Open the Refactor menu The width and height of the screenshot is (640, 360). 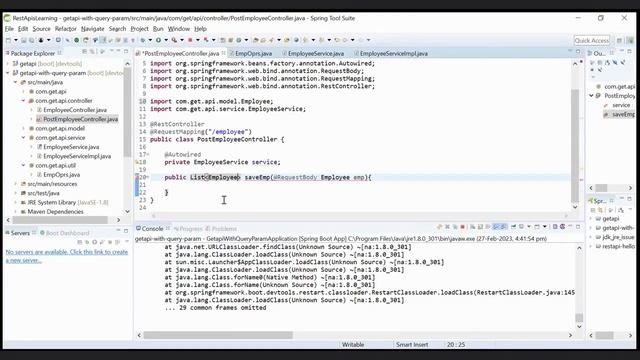pyautogui.click(x=65, y=29)
